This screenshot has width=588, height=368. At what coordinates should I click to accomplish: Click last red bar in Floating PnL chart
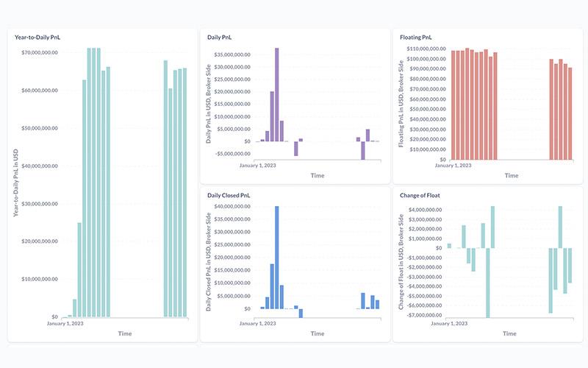click(x=570, y=114)
